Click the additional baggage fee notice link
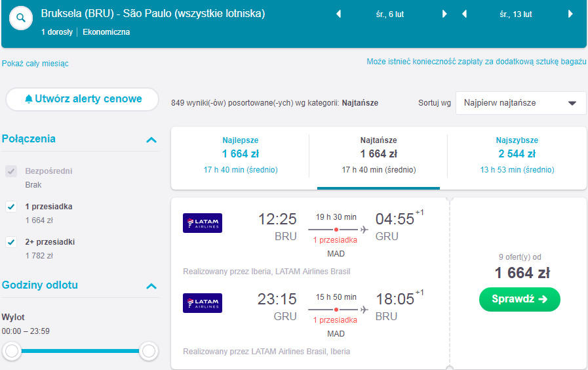 [477, 62]
